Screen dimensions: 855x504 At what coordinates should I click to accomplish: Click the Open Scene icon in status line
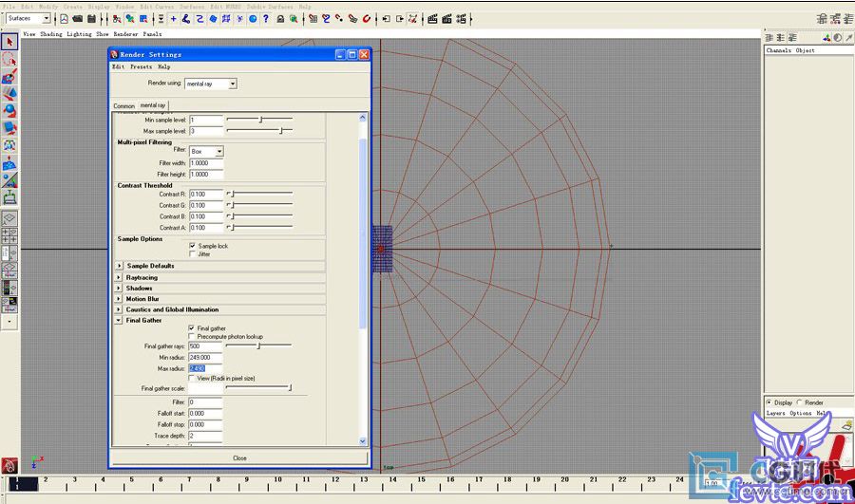(78, 19)
